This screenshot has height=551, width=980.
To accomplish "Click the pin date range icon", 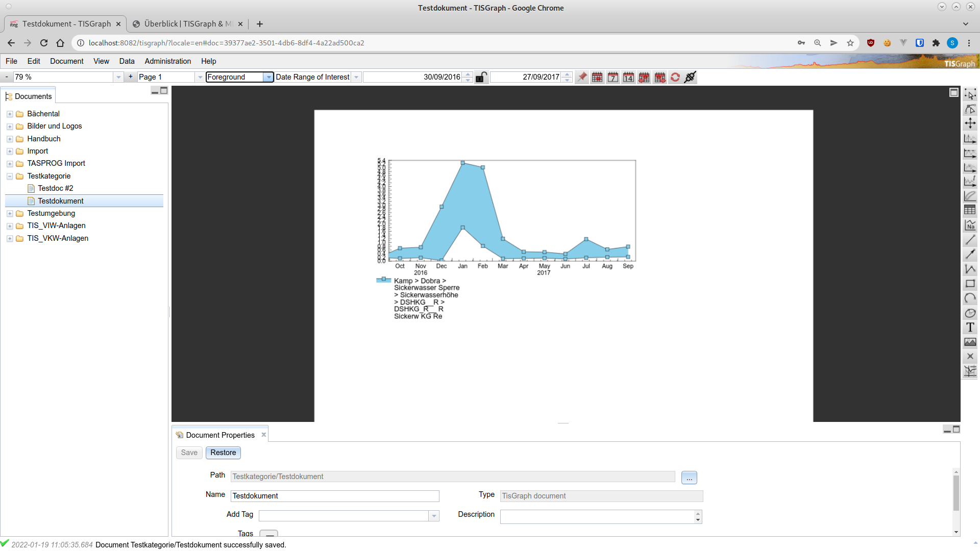I will tap(582, 77).
